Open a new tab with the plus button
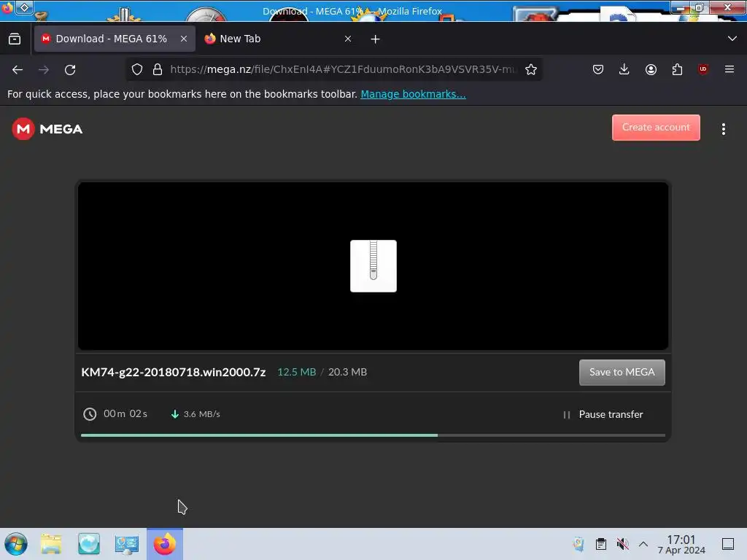Image resolution: width=747 pixels, height=560 pixels. [376, 39]
